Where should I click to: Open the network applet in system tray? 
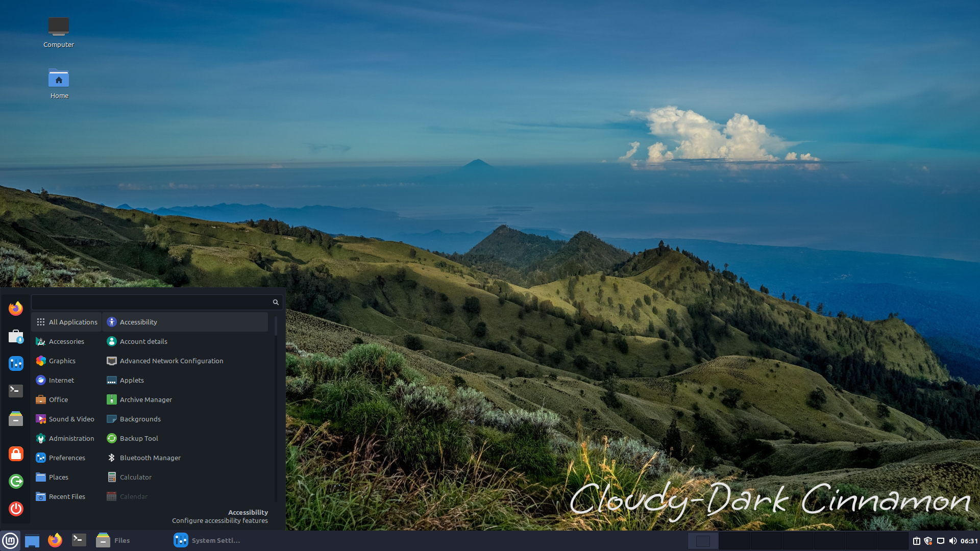click(x=941, y=541)
